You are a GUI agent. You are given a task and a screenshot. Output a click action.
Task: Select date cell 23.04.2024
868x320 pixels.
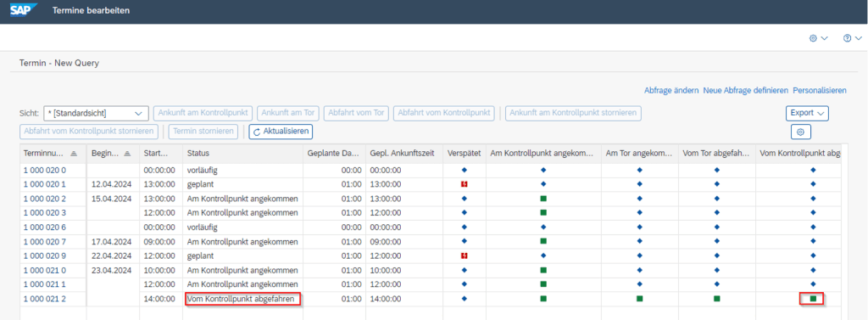click(113, 270)
